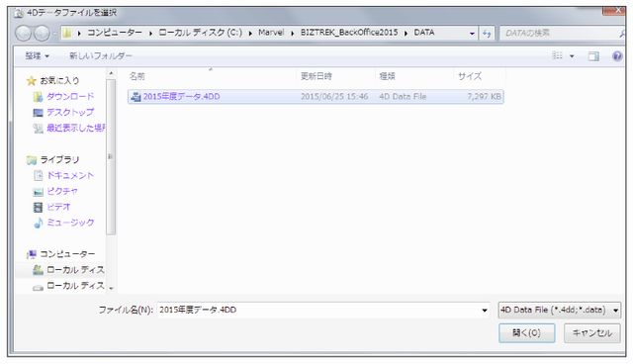Select コンピューター in navigation pane
The height and width of the screenshot is (364, 633).
click(x=67, y=254)
